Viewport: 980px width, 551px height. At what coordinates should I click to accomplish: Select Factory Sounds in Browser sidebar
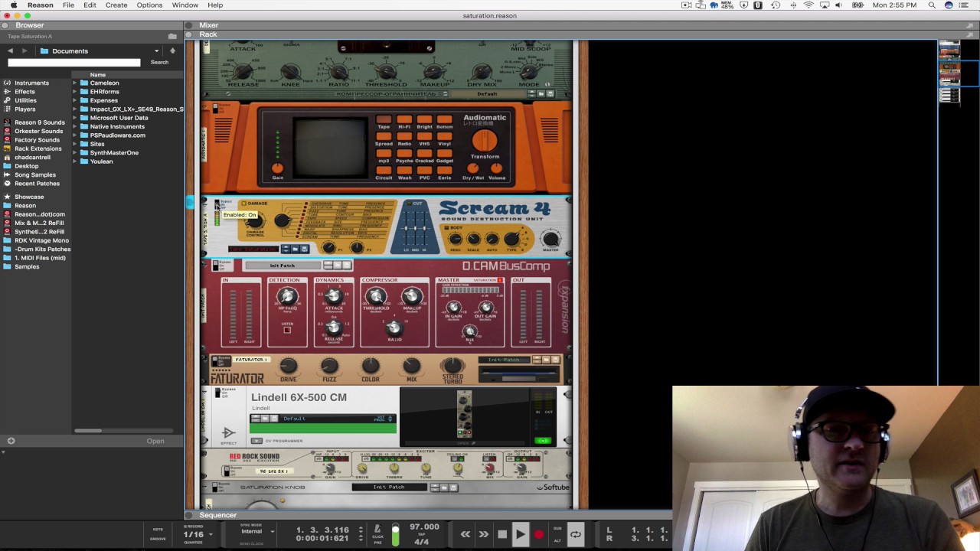tap(37, 140)
